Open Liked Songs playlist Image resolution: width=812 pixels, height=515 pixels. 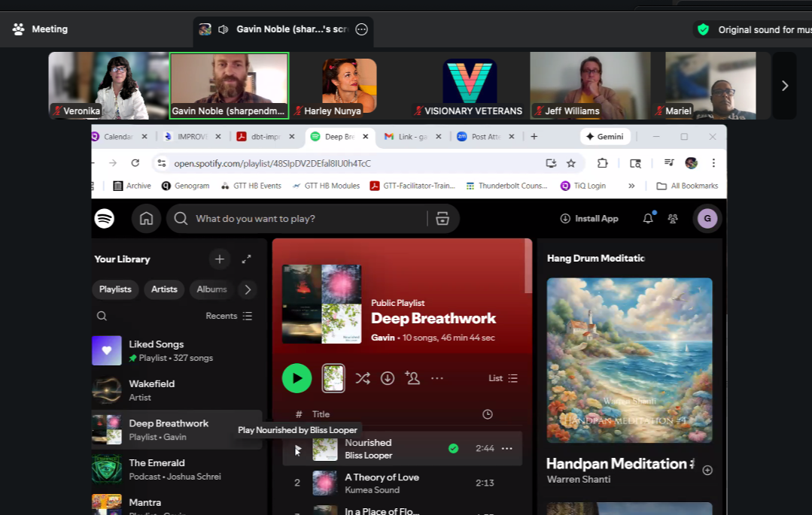pyautogui.click(x=177, y=350)
